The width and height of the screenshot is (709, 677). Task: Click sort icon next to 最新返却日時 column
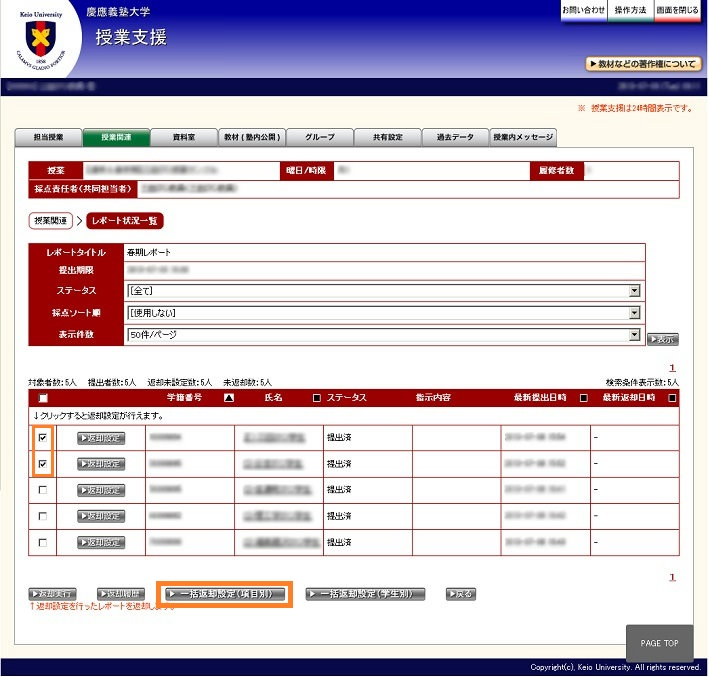pyautogui.click(x=672, y=398)
